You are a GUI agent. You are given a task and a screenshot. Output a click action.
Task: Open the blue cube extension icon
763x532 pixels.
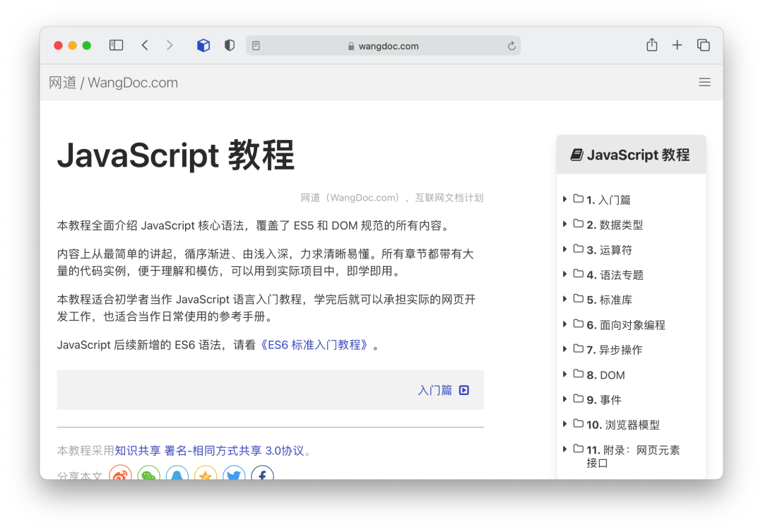pos(203,45)
